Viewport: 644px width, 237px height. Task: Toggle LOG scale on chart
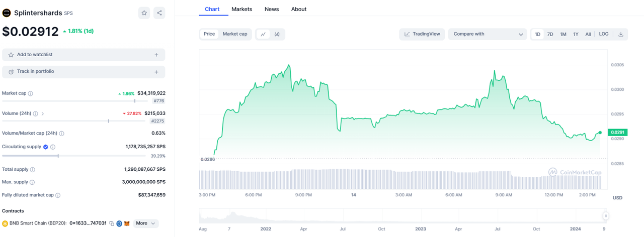coord(604,34)
